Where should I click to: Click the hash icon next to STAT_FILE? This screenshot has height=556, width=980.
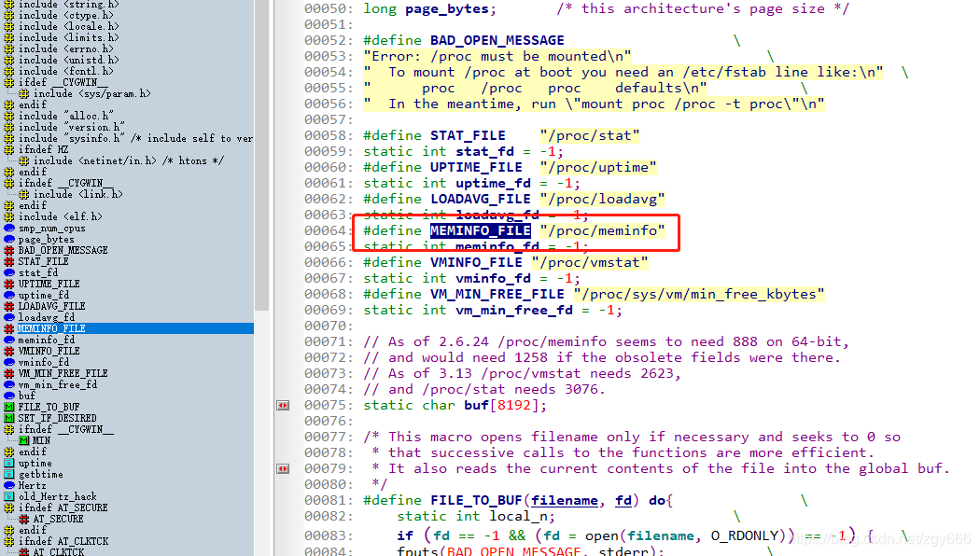(x=8, y=262)
